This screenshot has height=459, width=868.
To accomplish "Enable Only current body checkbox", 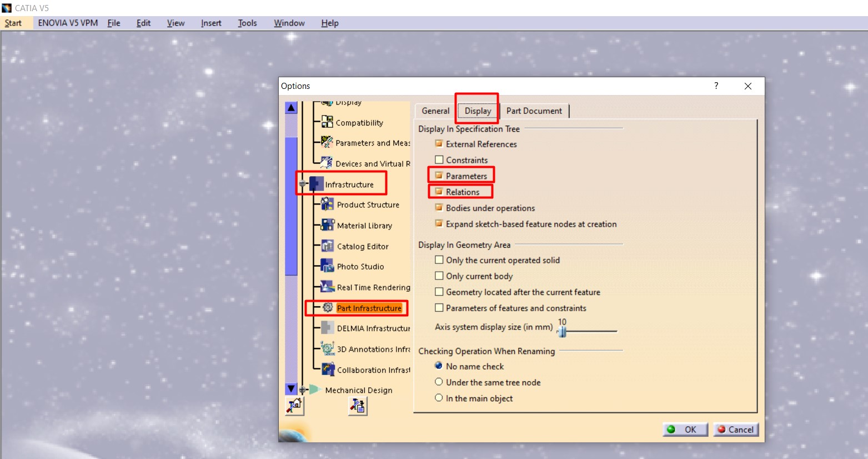I will pos(439,276).
